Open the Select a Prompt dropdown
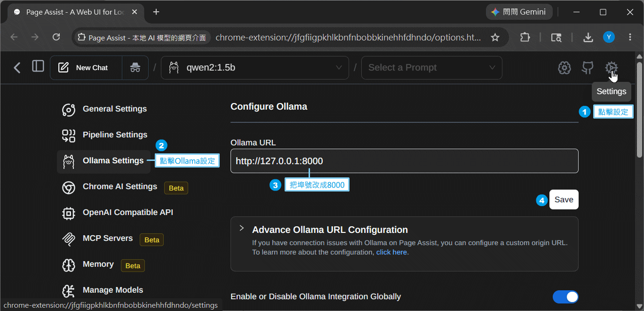This screenshot has width=644, height=311. 432,68
